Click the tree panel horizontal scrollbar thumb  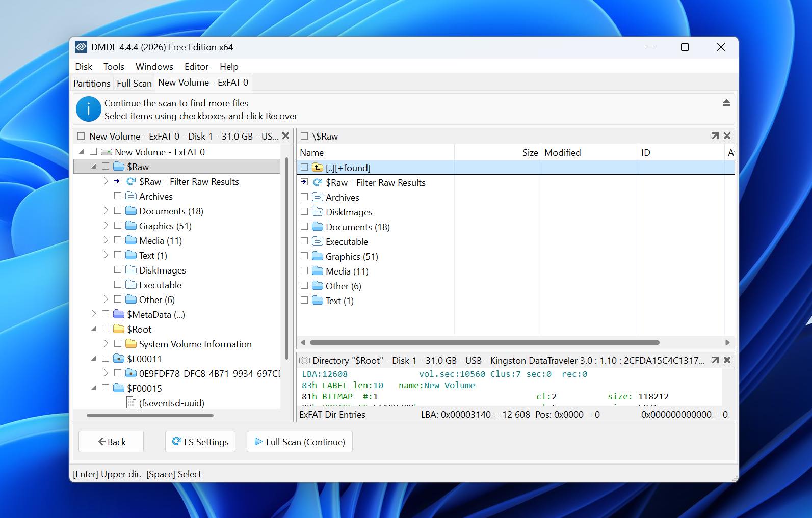[x=150, y=415]
